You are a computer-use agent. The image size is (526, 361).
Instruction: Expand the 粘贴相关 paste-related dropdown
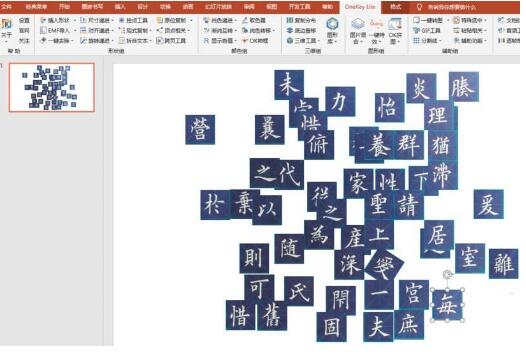485,31
